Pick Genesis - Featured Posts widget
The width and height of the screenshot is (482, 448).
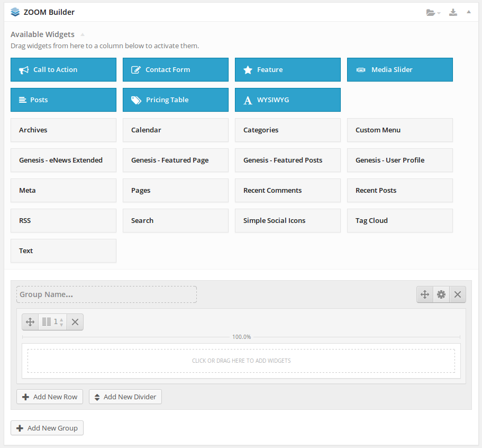pyautogui.click(x=288, y=160)
